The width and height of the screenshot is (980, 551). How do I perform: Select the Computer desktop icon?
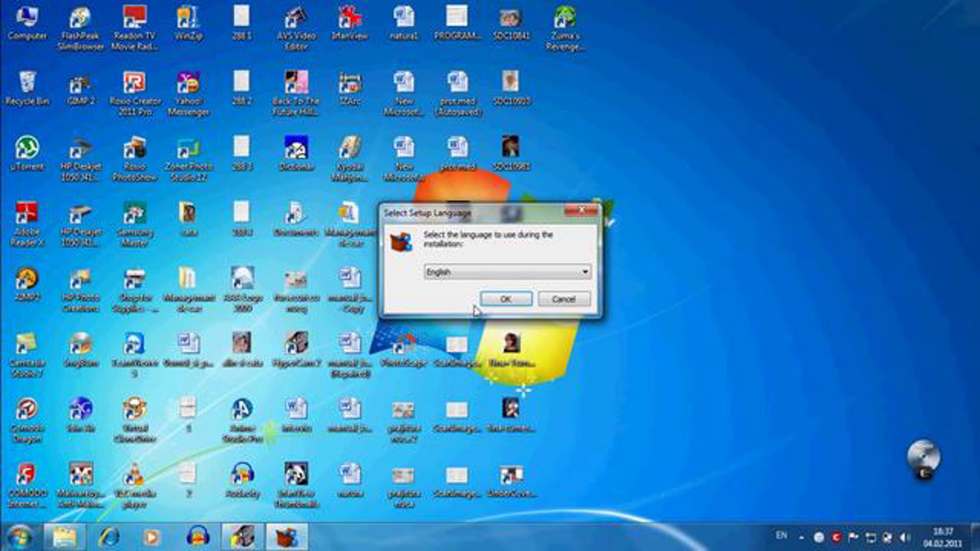click(27, 18)
